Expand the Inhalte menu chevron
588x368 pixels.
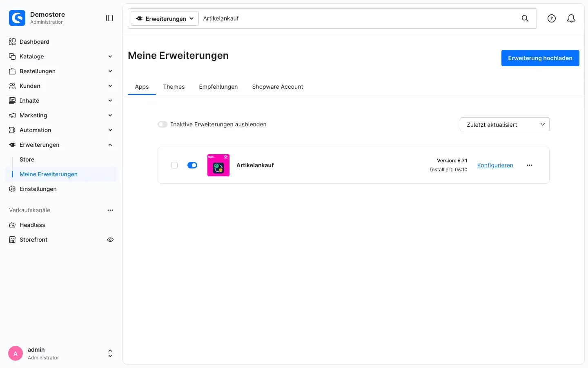click(x=110, y=101)
